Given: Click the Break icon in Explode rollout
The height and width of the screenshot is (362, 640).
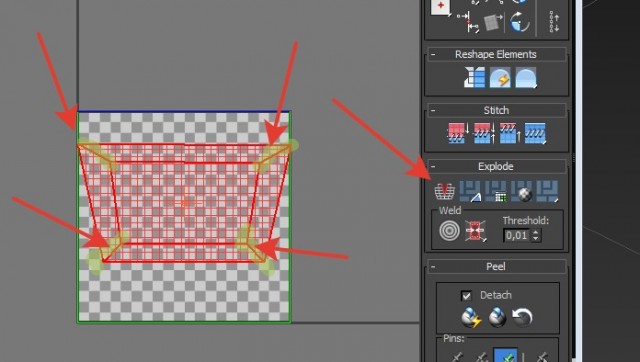Looking at the screenshot, I should click(444, 191).
